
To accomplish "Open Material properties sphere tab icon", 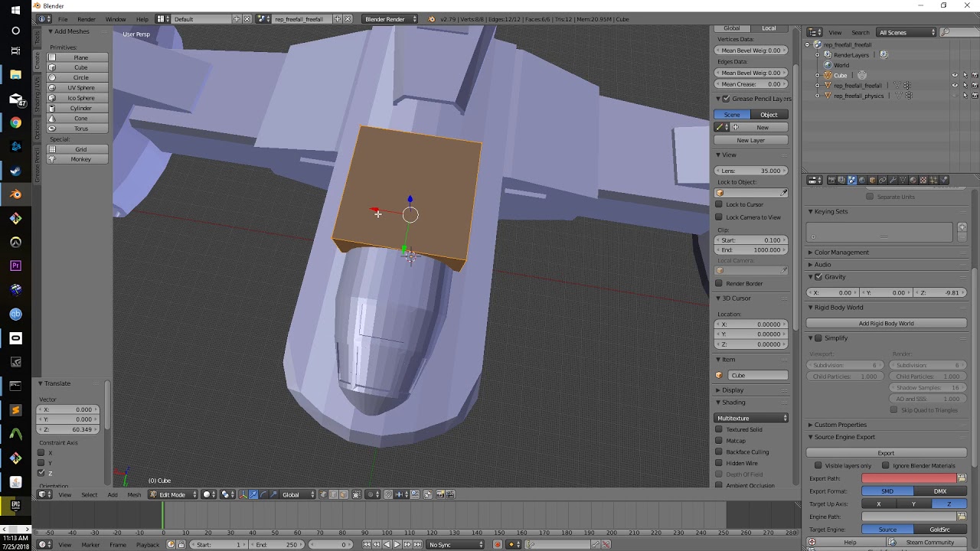I will [913, 180].
